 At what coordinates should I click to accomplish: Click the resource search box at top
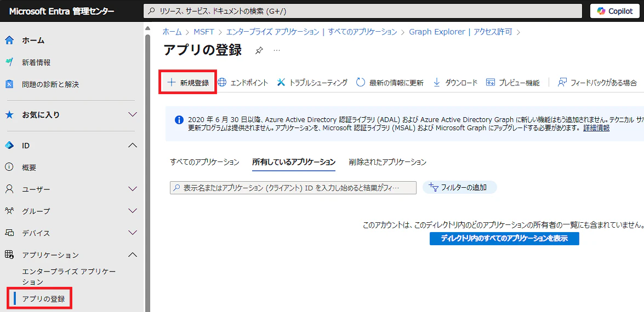point(363,11)
